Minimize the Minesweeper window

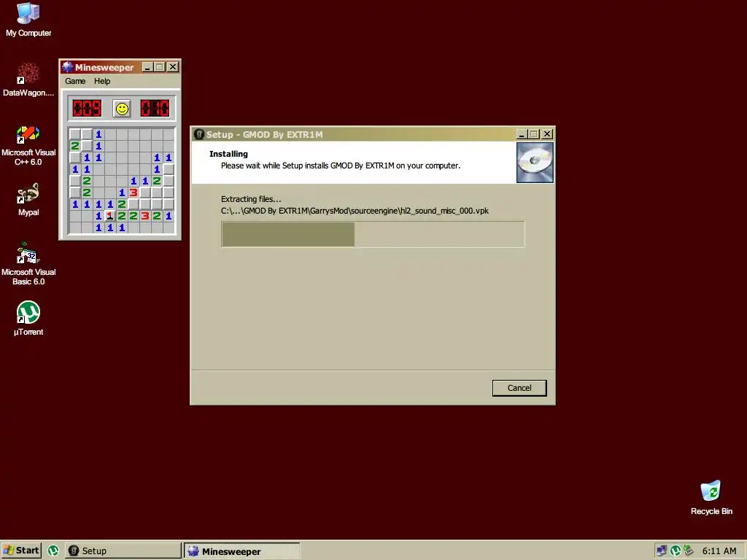coord(147,67)
